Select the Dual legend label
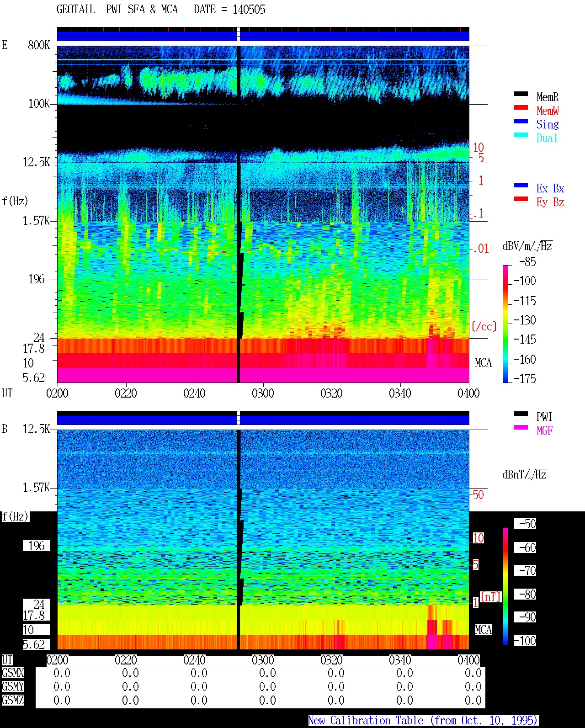This screenshot has height=728, width=585. tap(547, 138)
